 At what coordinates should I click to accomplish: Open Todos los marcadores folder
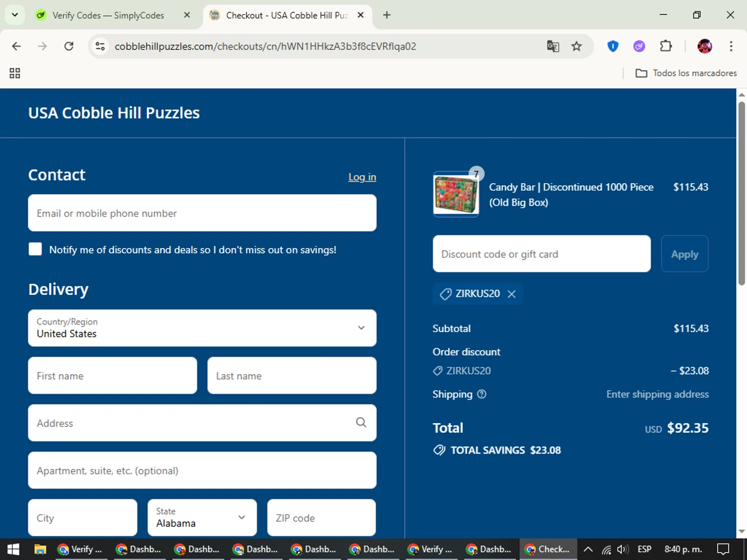click(686, 73)
